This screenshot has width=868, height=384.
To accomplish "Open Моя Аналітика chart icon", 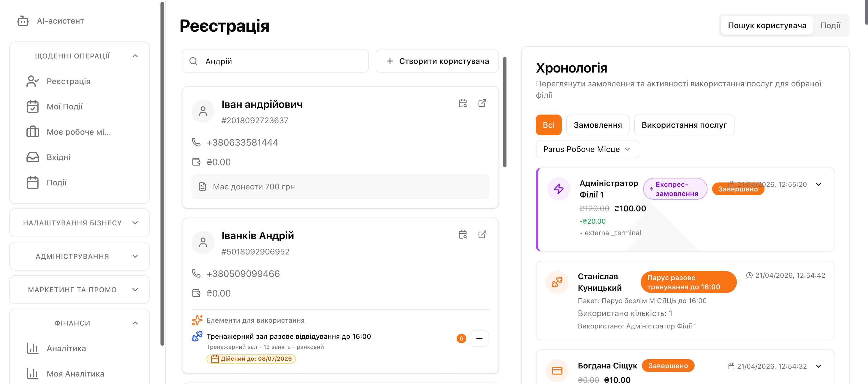I will tap(33, 374).
